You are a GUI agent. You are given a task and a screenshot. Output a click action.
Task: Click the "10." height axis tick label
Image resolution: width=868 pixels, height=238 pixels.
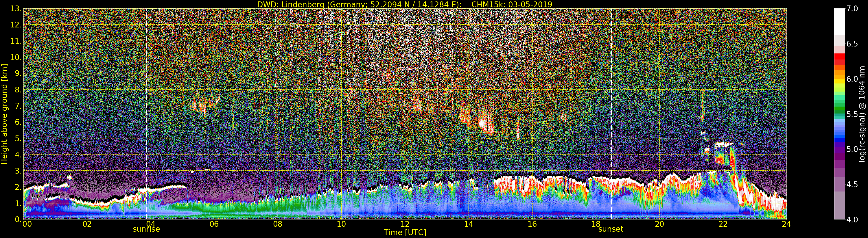16,57
